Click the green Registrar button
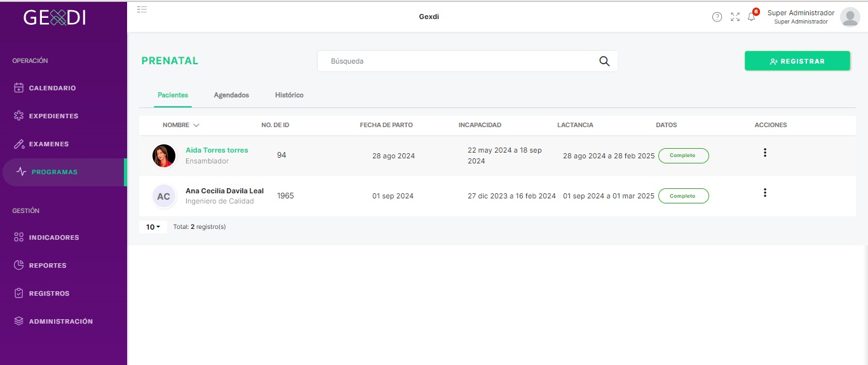Screen dimensions: 868x365 pyautogui.click(x=797, y=61)
